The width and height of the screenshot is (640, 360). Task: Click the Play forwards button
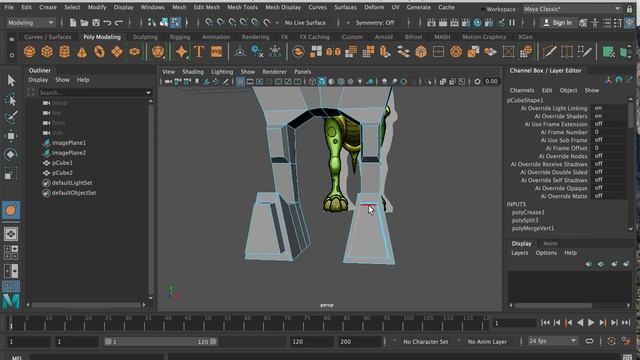pyautogui.click(x=591, y=323)
